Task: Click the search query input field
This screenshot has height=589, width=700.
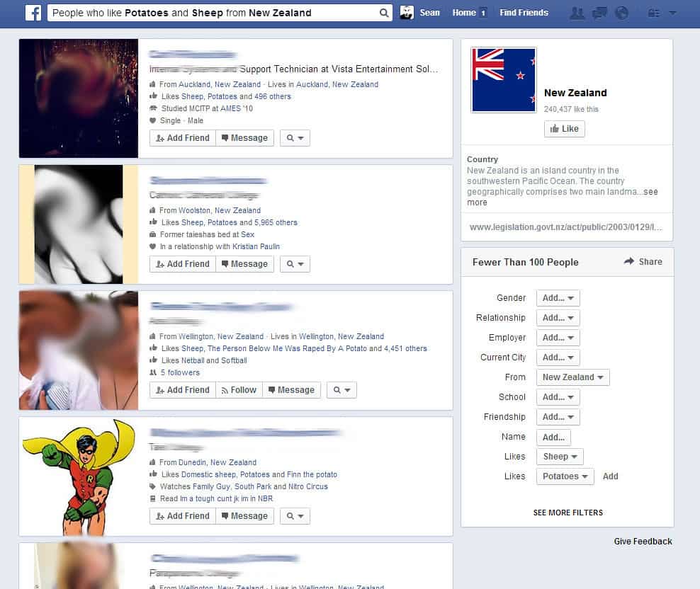Action: 213,13
